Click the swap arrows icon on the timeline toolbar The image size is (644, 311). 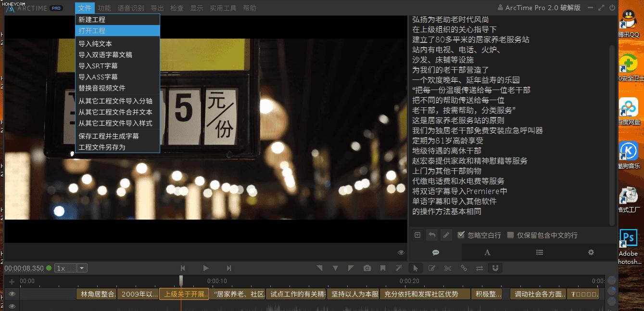pos(480,268)
